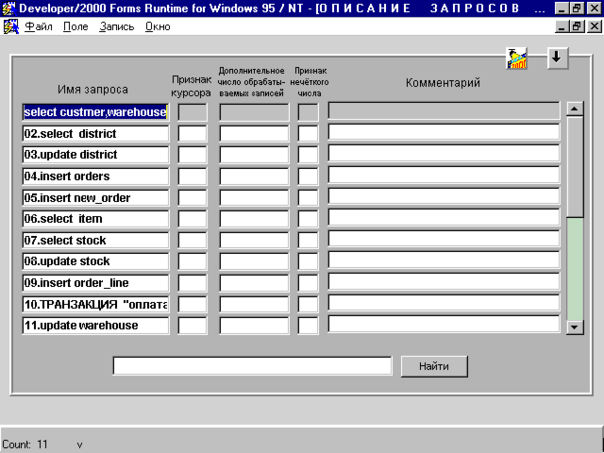Open the Файл menu
The width and height of the screenshot is (604, 453).
(38, 27)
